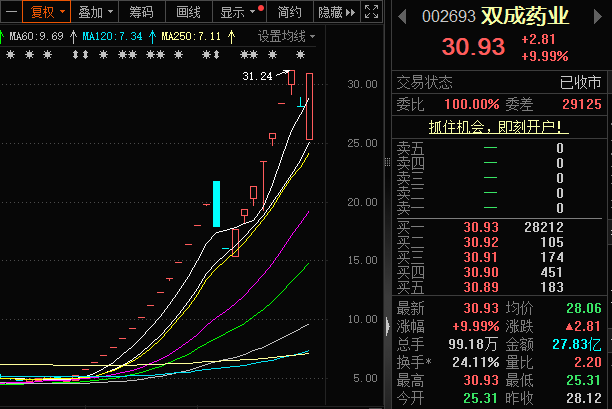
Task: Click the tall cyan candlestick bar
Action: point(215,204)
